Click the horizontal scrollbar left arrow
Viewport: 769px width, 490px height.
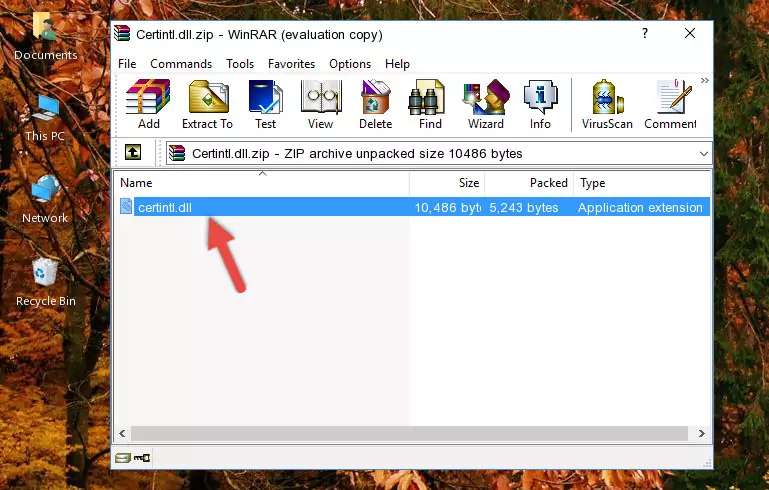tap(122, 434)
